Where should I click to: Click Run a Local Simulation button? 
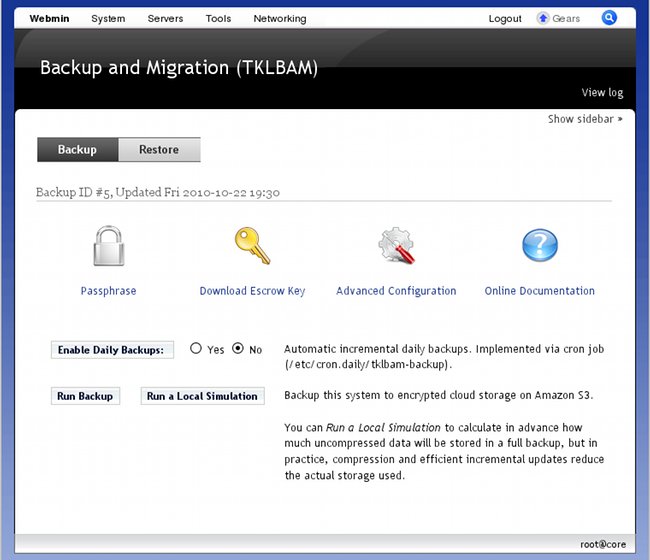(x=202, y=396)
